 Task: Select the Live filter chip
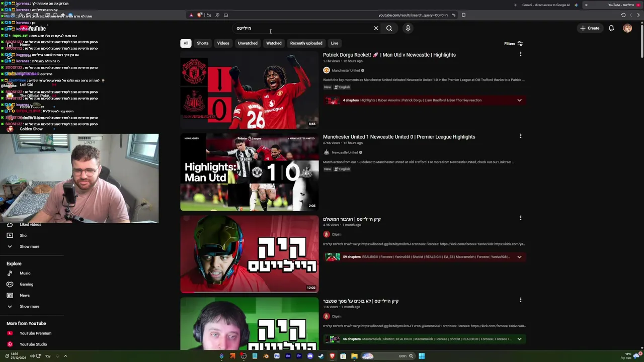335,43
